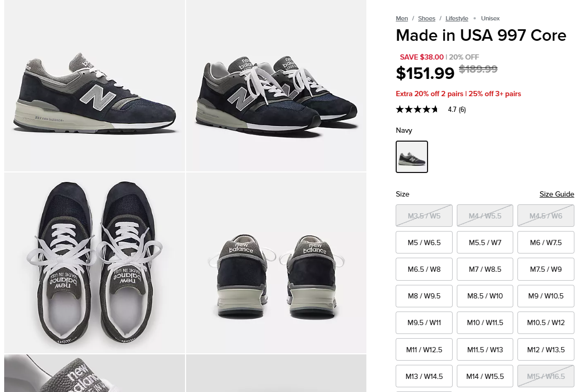View the angled pair shoe image
The image size is (588, 392).
(276, 86)
